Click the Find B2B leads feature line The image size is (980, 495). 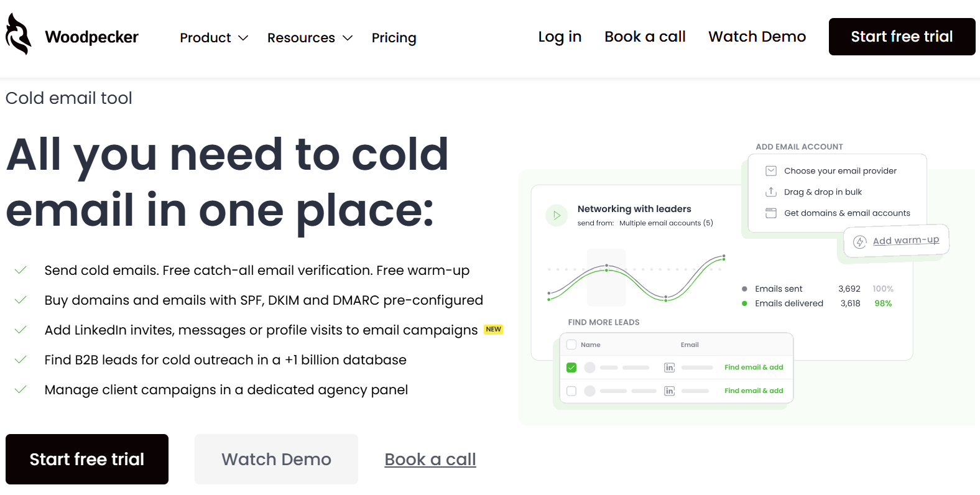pyautogui.click(x=225, y=360)
